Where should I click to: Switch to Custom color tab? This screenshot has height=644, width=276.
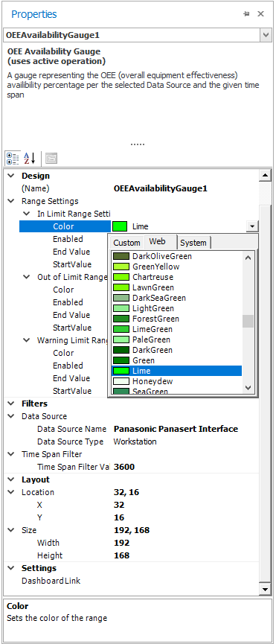pos(127,242)
